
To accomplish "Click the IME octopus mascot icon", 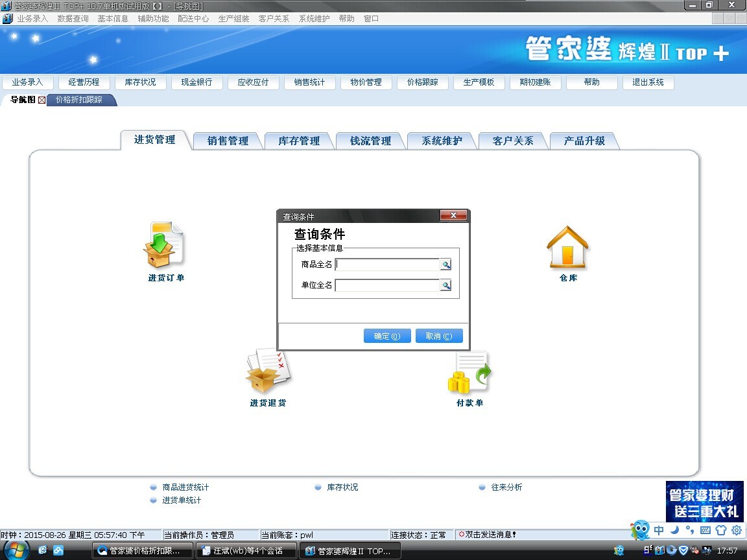I will [x=640, y=530].
